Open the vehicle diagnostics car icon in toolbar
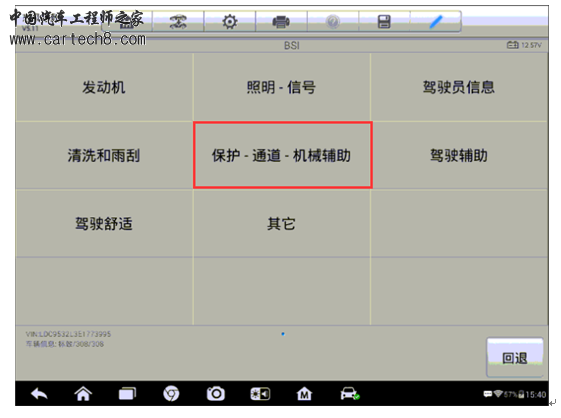 coord(178,22)
